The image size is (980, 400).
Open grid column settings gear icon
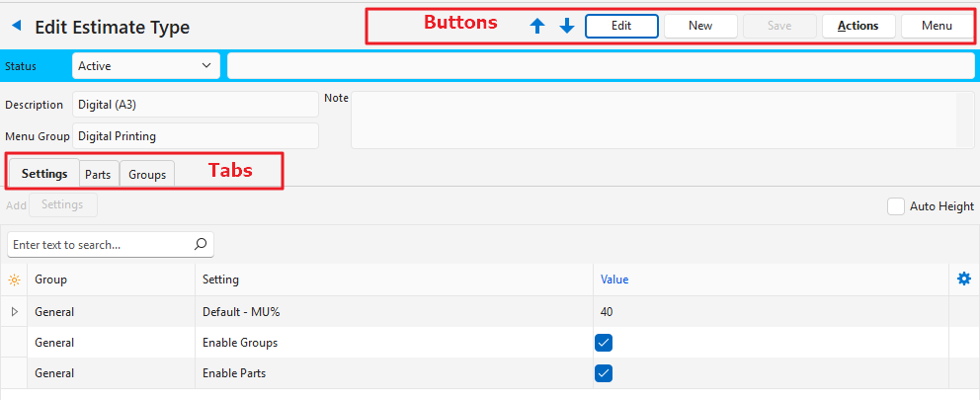coord(964,280)
